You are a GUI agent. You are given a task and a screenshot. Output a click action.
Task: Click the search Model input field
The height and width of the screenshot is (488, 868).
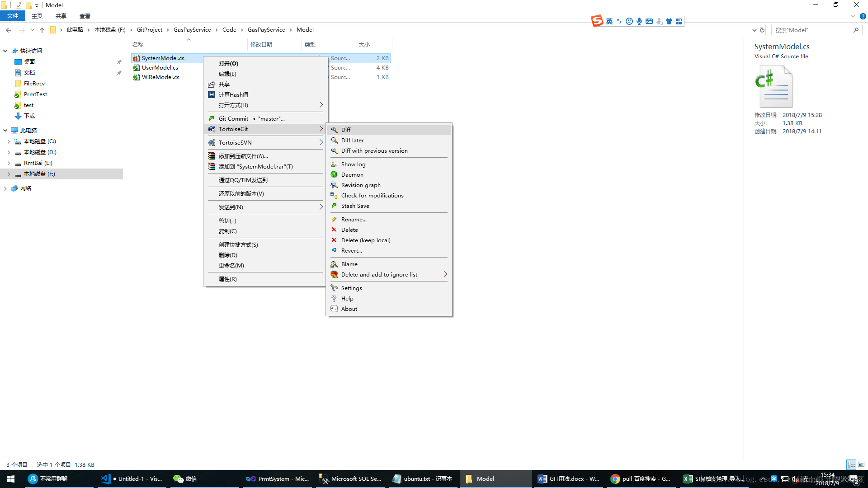tap(812, 30)
